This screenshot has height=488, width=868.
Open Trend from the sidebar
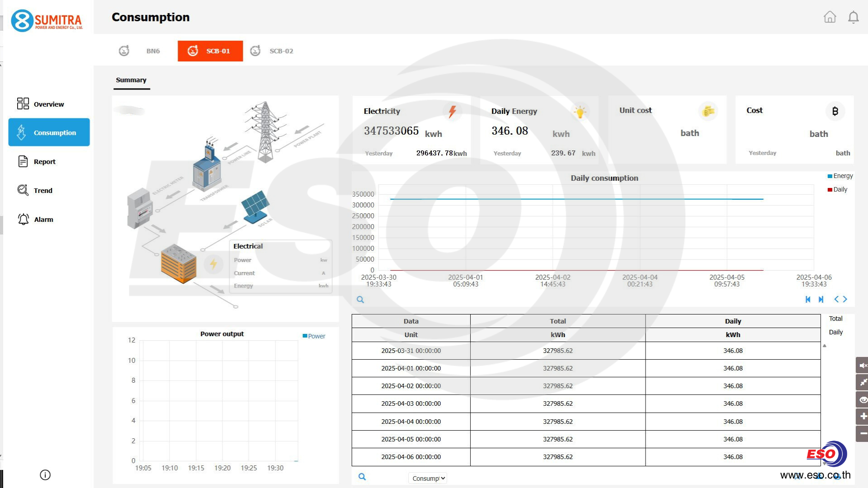[x=43, y=191]
